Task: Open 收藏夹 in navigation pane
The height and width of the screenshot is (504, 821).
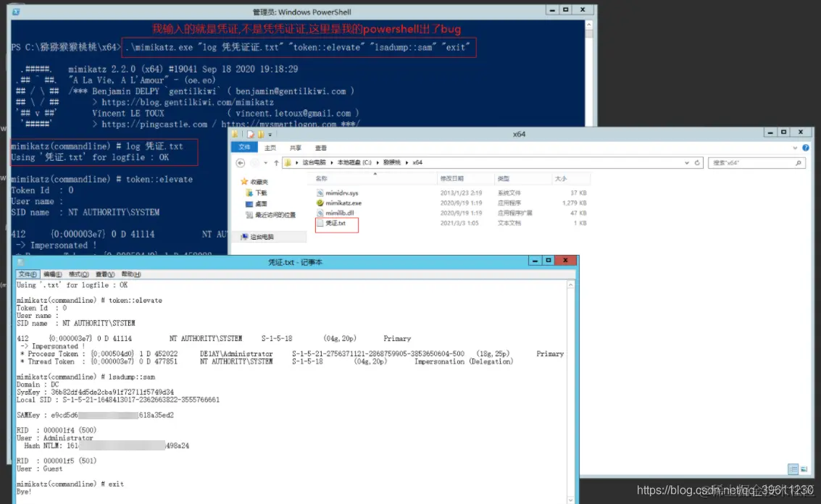Action: point(259,182)
